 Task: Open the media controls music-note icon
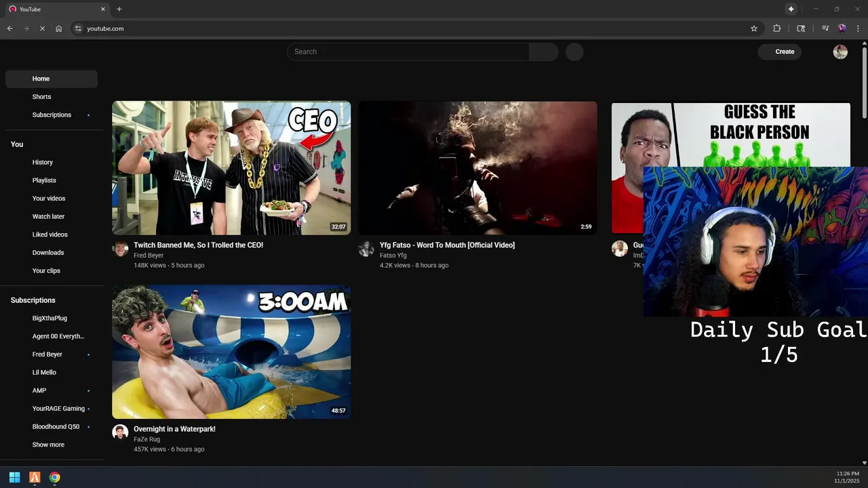point(825,28)
